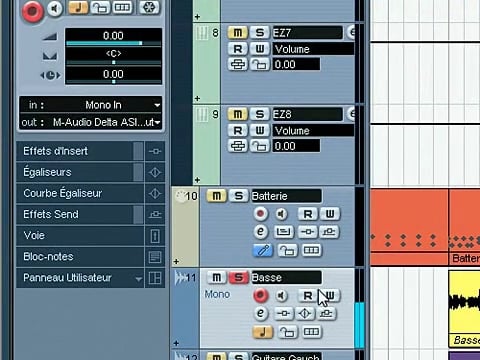Select the yellow Basse audio clip
The height and width of the screenshot is (360, 480).
pyautogui.click(x=464, y=309)
